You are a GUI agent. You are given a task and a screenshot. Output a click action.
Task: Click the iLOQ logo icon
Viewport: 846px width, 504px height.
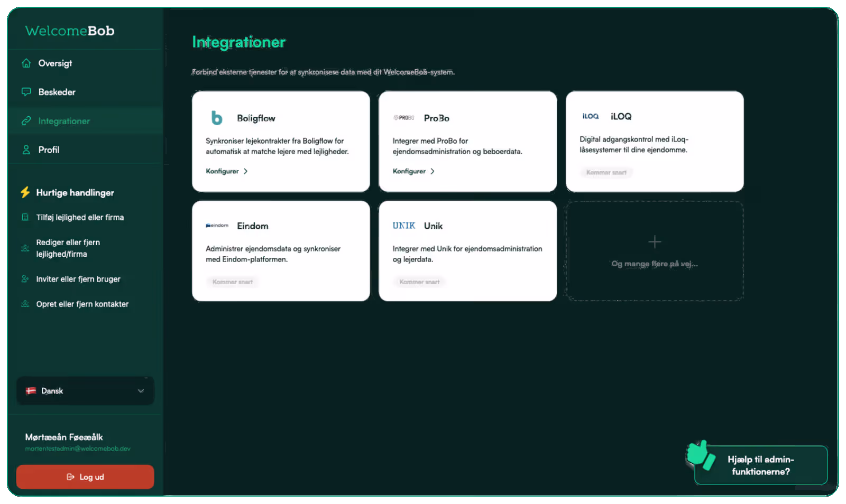(x=591, y=116)
